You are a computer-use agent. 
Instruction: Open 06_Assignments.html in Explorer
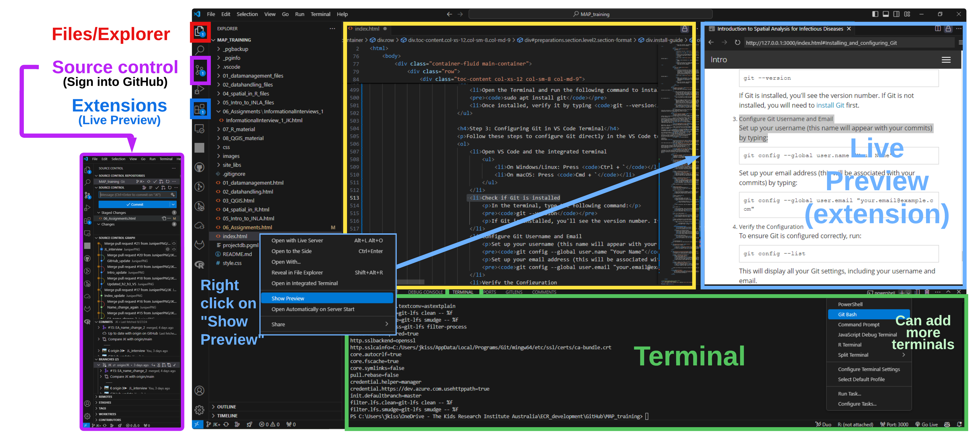pos(247,228)
